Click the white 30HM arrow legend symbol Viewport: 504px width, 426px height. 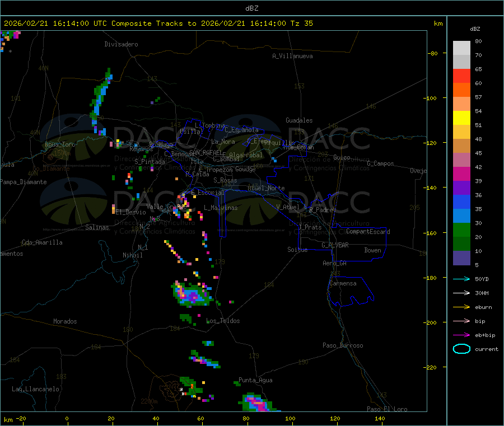461,293
